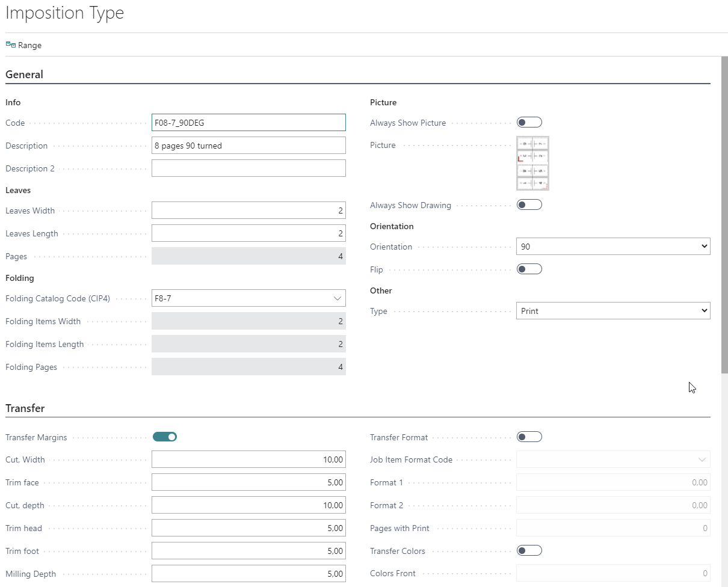Open the Orientation dropdown
This screenshot has width=728, height=587.
tap(612, 247)
